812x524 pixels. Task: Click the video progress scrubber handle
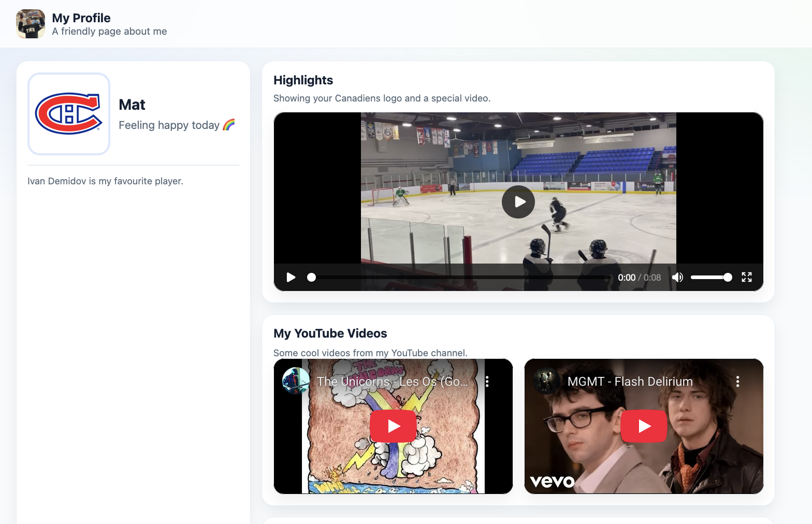[x=311, y=278]
